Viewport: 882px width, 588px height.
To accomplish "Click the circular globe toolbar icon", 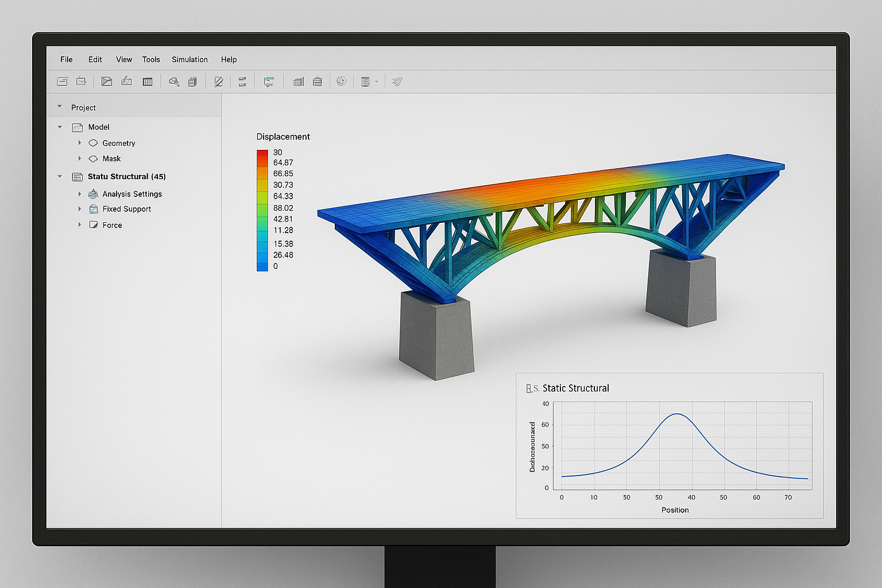I will (x=342, y=82).
